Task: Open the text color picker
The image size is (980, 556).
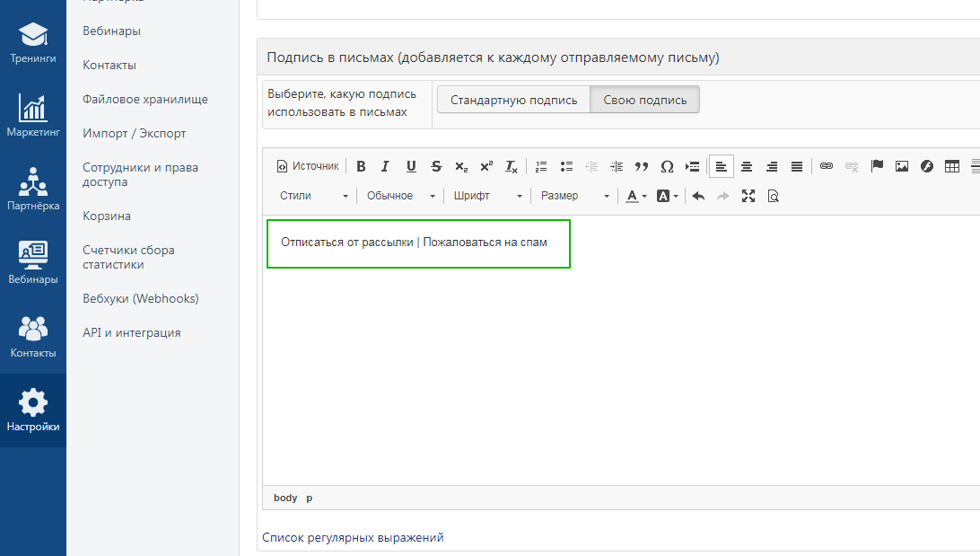Action: pos(635,196)
